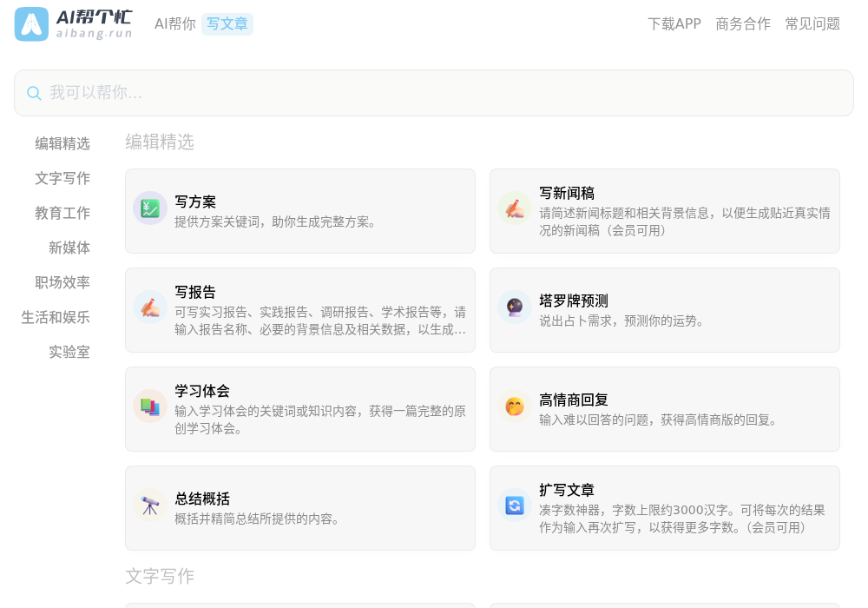Open the 写方案 card title

point(195,202)
